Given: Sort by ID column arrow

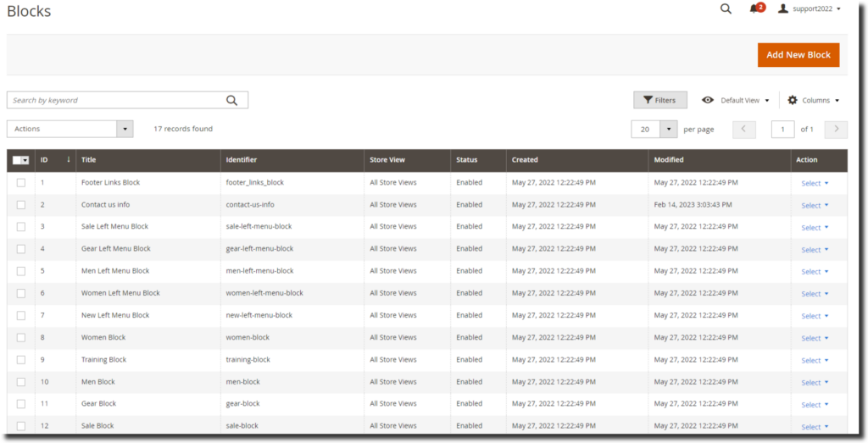Looking at the screenshot, I should pos(68,159).
